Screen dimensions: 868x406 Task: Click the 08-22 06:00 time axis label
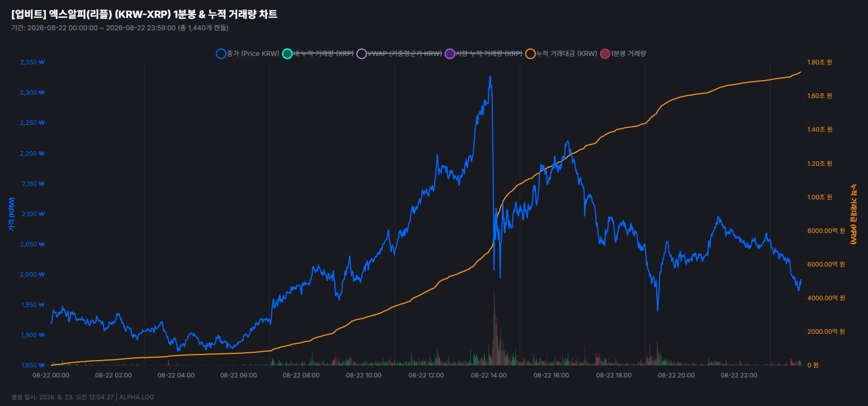pyautogui.click(x=239, y=375)
